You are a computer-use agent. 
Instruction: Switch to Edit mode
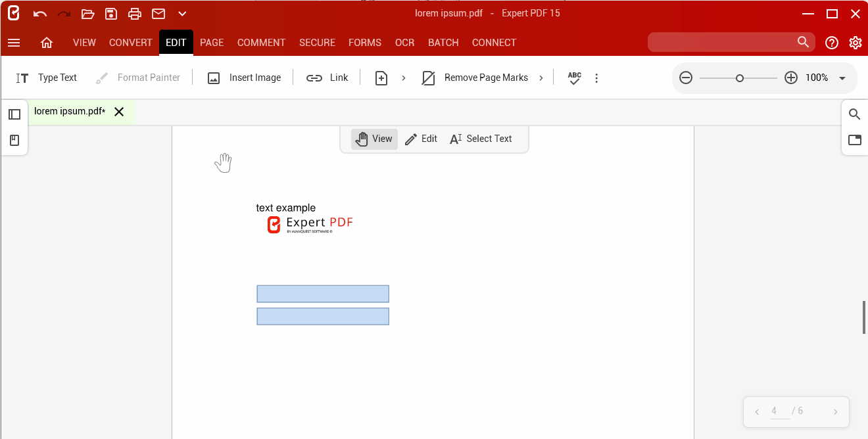point(421,139)
